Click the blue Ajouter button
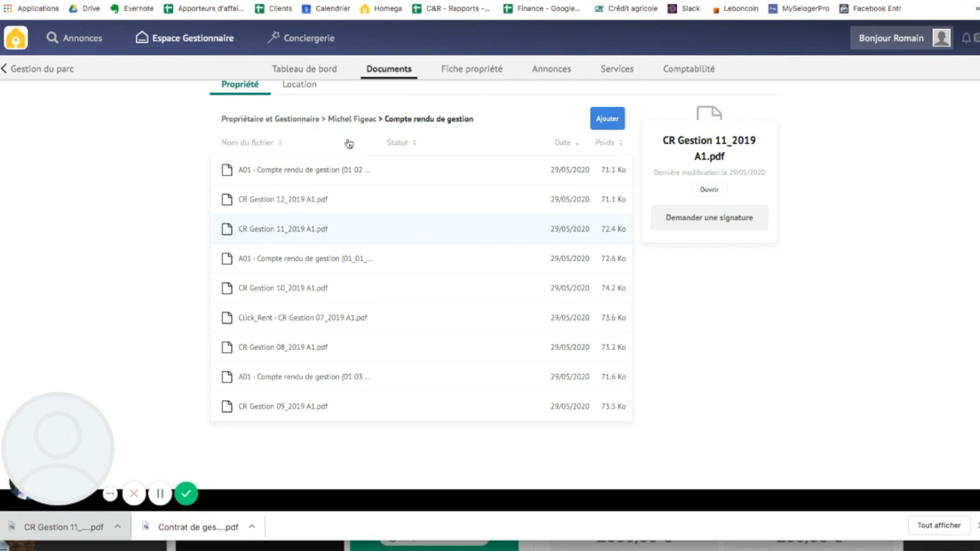Viewport: 980px width, 551px height. [607, 119]
